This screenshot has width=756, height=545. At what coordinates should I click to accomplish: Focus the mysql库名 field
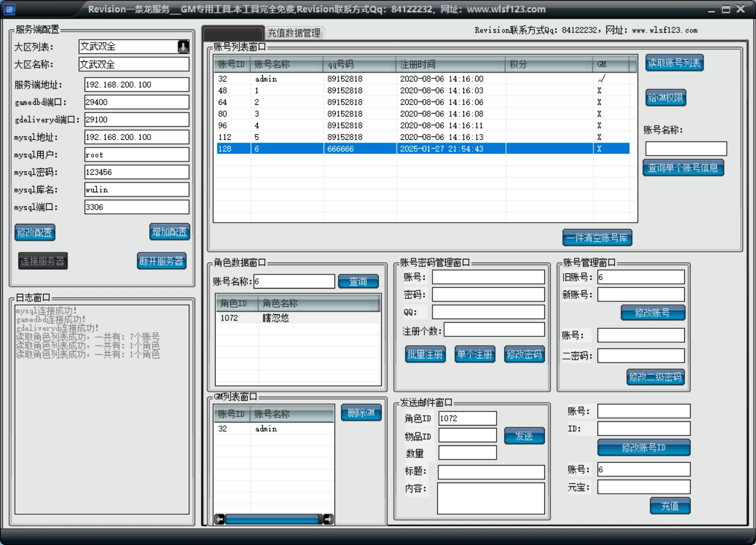(x=137, y=189)
